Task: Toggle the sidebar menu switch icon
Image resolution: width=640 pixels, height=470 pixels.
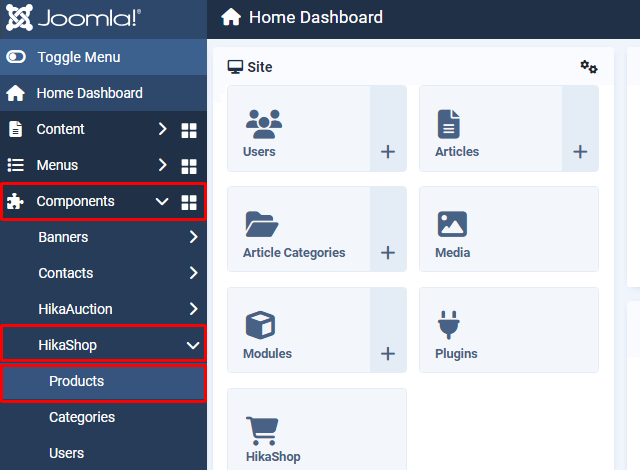Action: click(x=16, y=57)
